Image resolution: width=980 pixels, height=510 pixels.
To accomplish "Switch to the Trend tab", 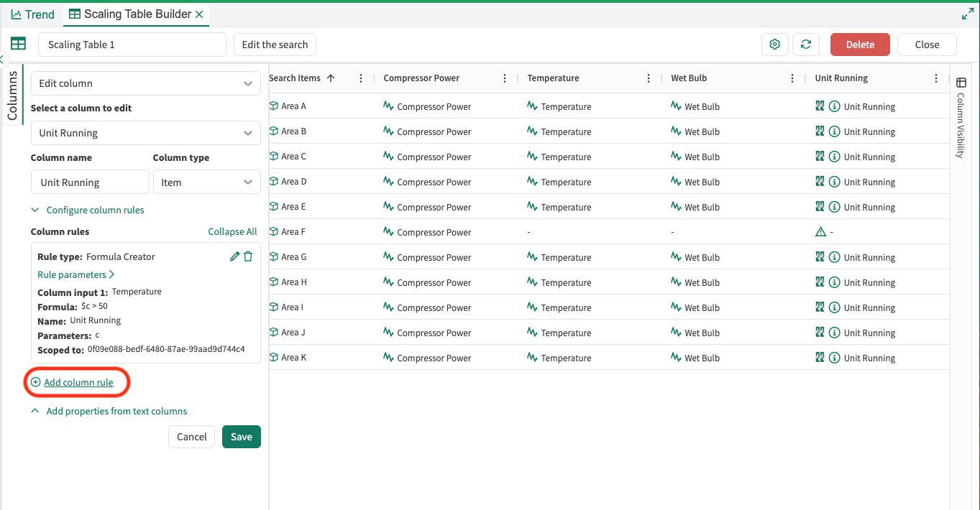I will [x=33, y=14].
